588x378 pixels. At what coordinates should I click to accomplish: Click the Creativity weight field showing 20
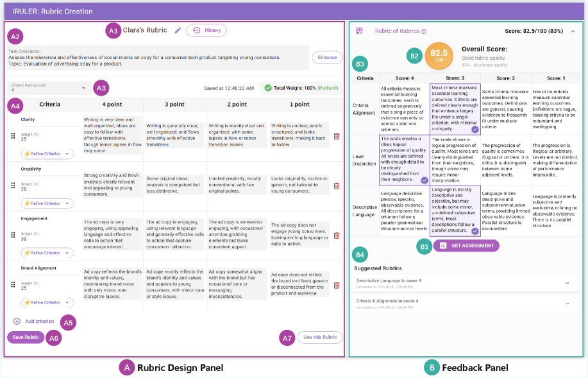pyautogui.click(x=49, y=187)
